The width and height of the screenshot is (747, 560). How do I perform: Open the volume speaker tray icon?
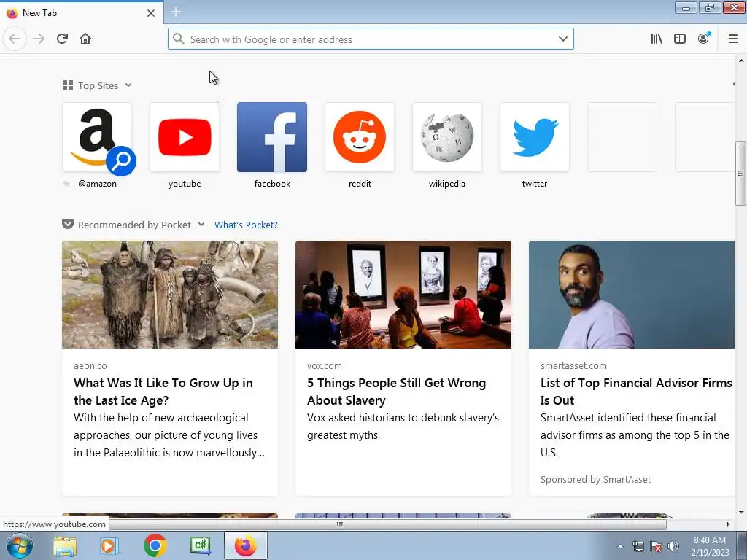(673, 546)
